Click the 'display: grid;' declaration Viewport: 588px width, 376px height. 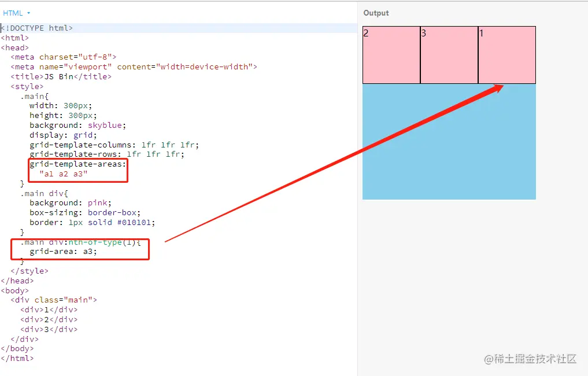pos(63,135)
